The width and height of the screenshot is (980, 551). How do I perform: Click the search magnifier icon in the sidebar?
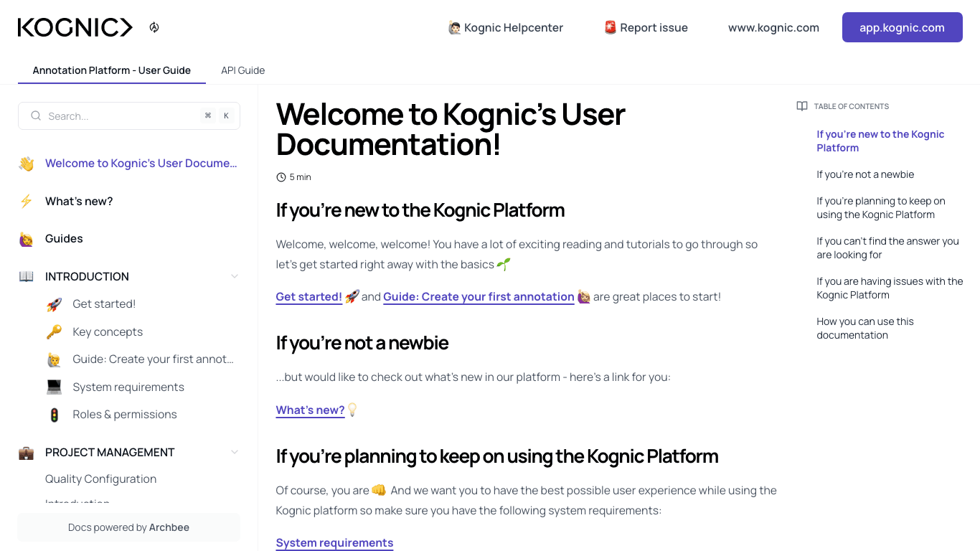pos(35,116)
